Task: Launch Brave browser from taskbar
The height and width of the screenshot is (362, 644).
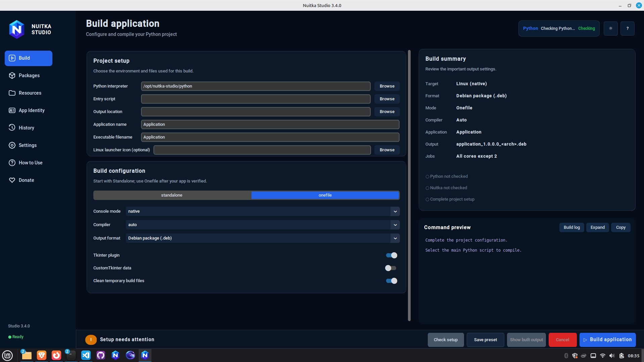Action: [42, 355]
